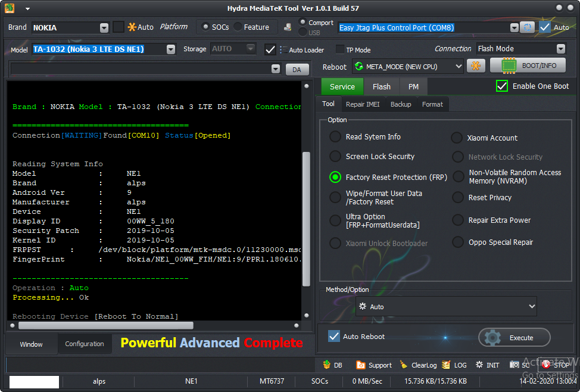Select Ultra Option FRP+FormatUserdata

click(335, 220)
